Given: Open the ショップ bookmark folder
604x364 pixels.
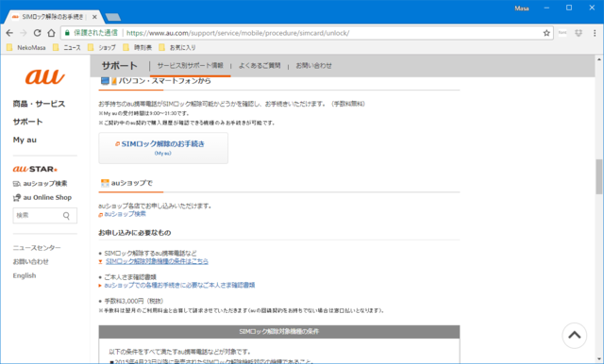Looking at the screenshot, I should click(102, 48).
